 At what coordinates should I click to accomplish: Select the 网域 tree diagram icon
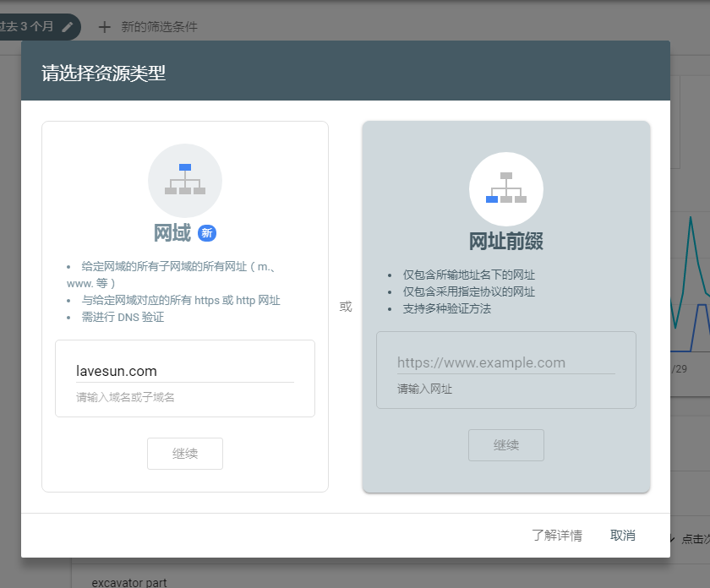click(184, 180)
